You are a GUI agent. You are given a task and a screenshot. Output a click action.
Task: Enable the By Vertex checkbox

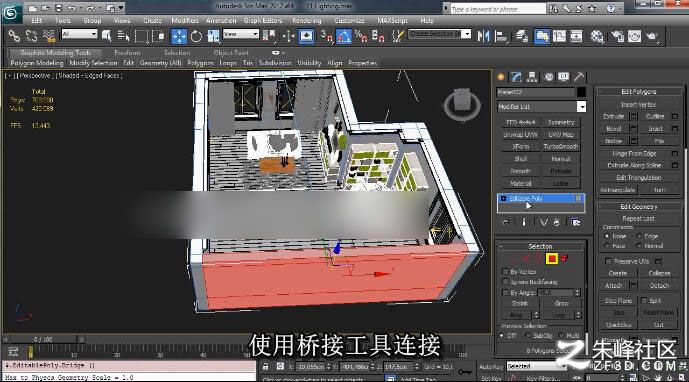click(x=505, y=272)
